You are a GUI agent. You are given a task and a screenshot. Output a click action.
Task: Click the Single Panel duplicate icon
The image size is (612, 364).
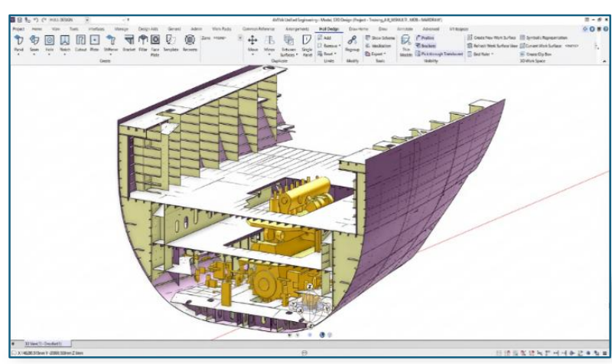point(307,41)
